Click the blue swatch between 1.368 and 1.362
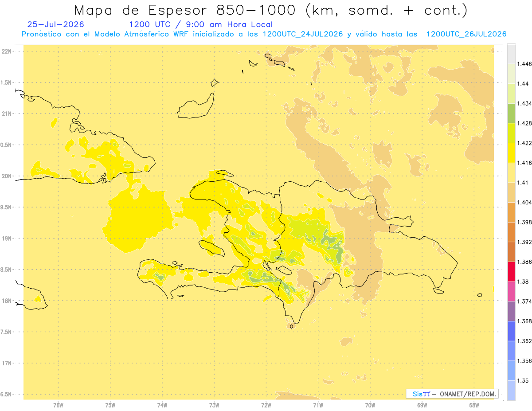Screen dimensions: 532x411 (x=511, y=331)
